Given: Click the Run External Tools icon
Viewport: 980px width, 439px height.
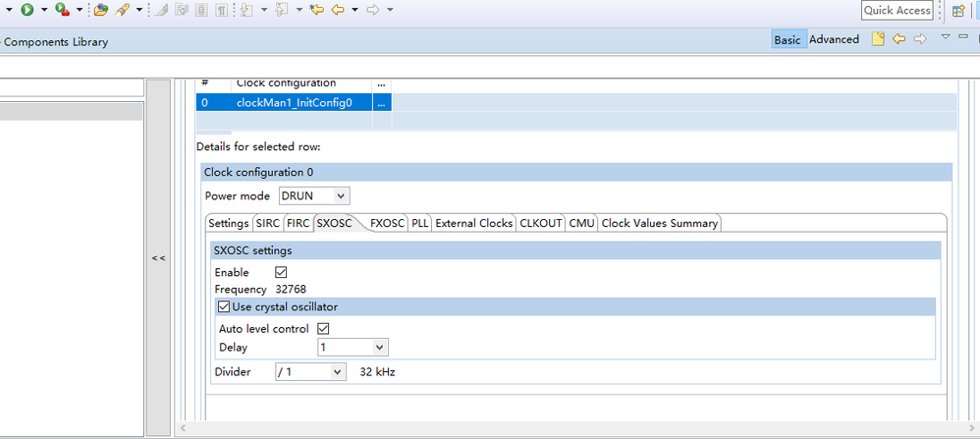Looking at the screenshot, I should pyautogui.click(x=62, y=10).
